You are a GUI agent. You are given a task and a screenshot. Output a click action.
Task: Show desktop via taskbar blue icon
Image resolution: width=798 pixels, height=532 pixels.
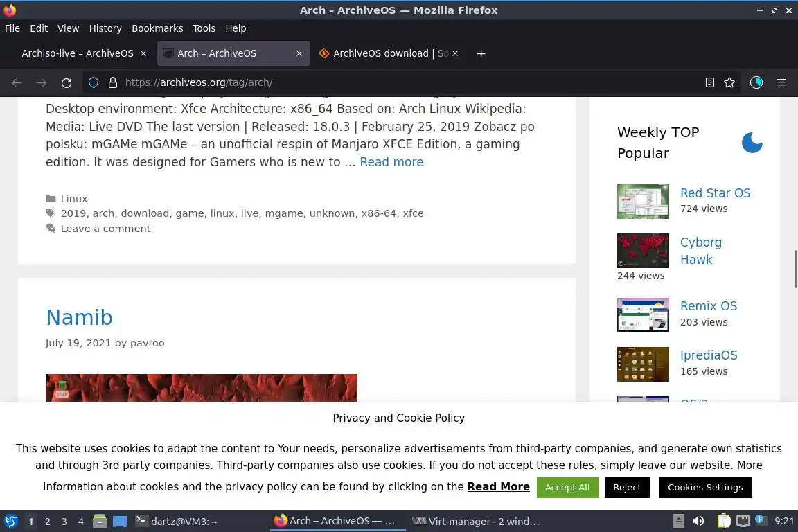point(120,522)
